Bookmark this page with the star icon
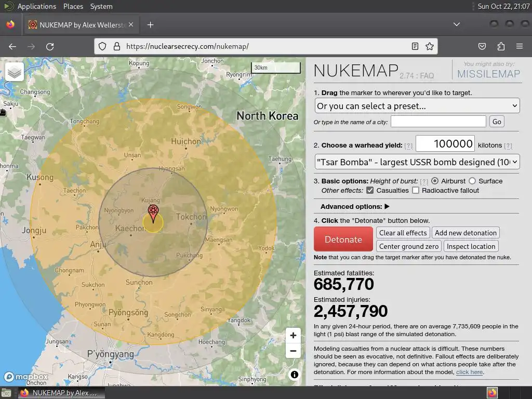Image resolution: width=532 pixels, height=399 pixels. [430, 46]
